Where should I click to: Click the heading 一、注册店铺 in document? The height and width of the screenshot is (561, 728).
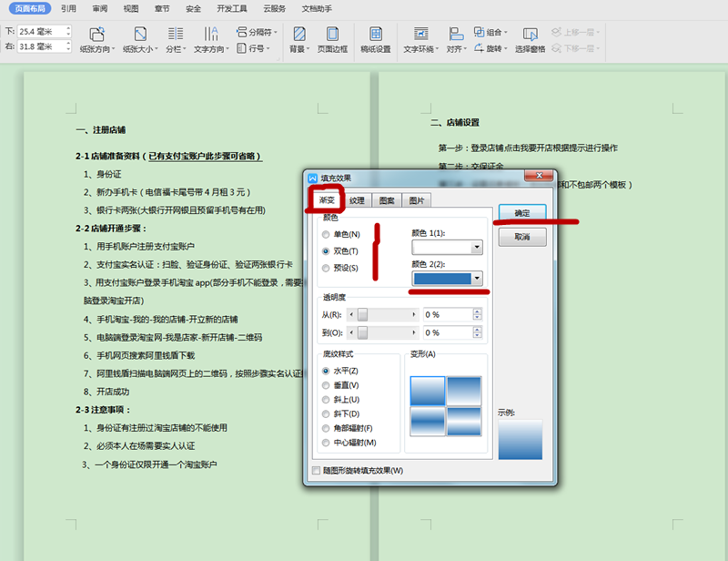coord(101,129)
